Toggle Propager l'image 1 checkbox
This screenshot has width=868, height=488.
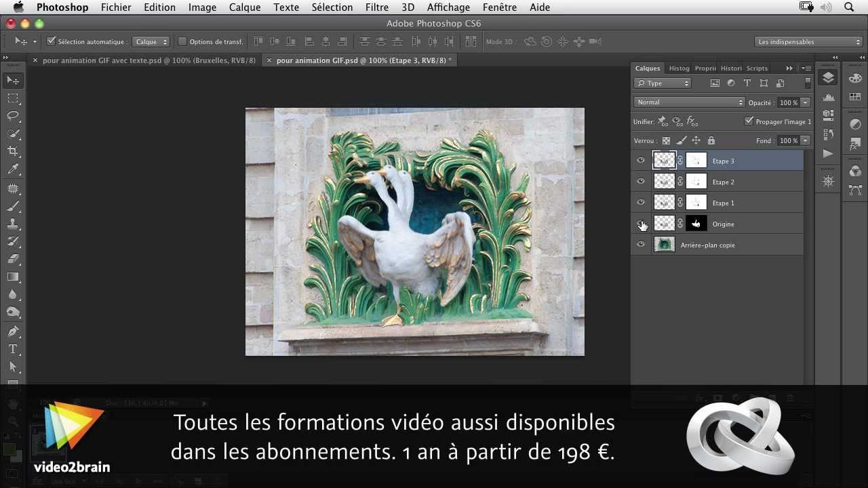749,121
